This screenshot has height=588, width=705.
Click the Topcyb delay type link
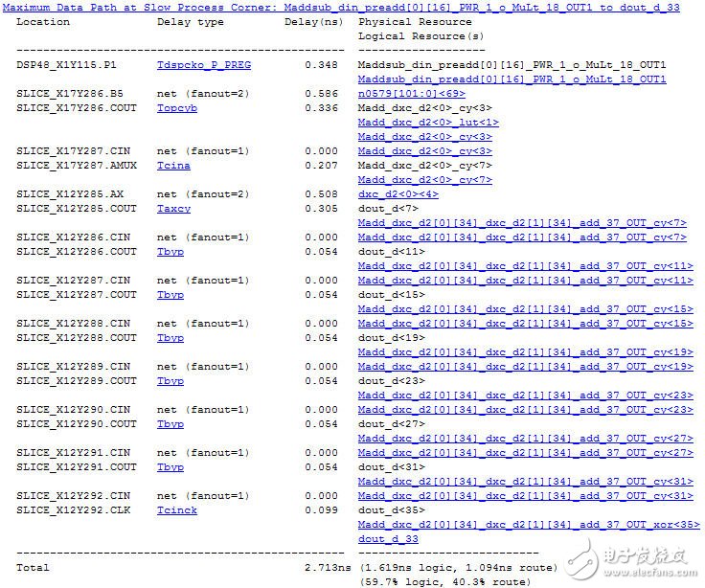[x=177, y=108]
